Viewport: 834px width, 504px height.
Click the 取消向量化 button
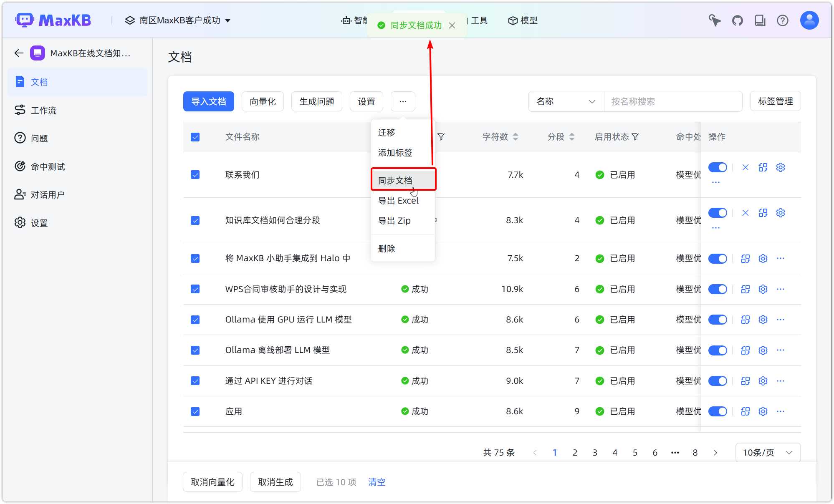212,481
